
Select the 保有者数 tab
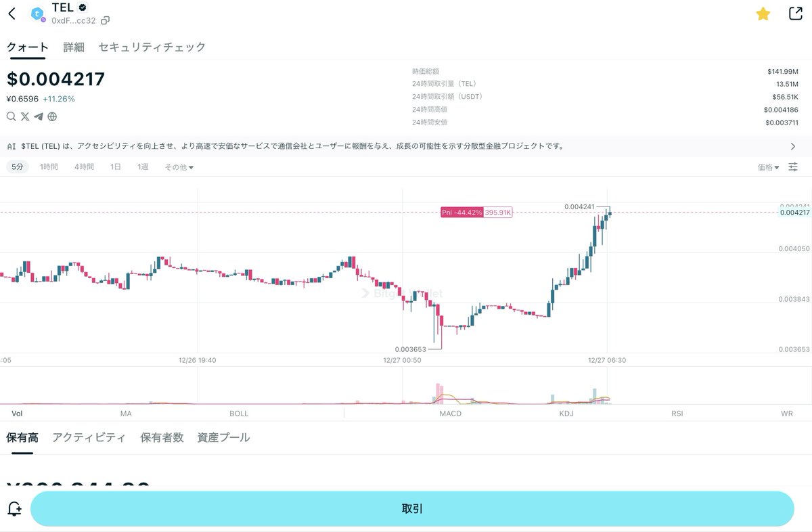(x=162, y=437)
